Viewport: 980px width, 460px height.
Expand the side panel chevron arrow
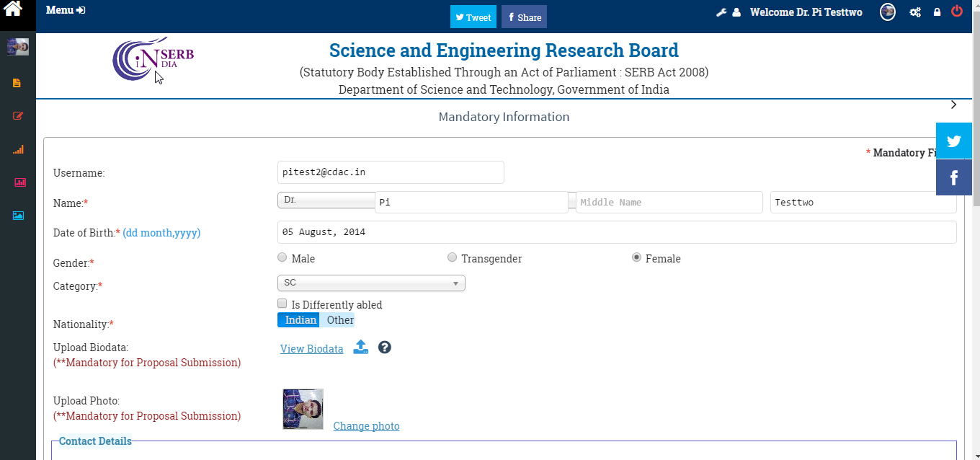(x=953, y=105)
